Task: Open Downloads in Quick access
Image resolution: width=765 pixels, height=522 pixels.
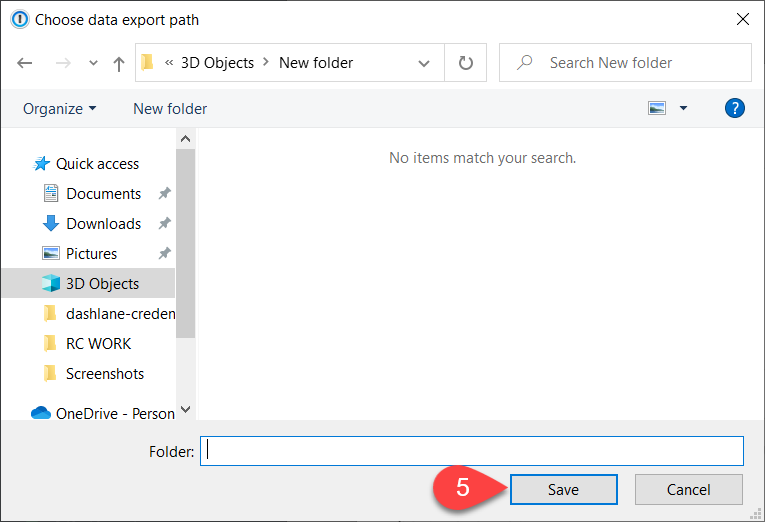Action: tap(103, 223)
